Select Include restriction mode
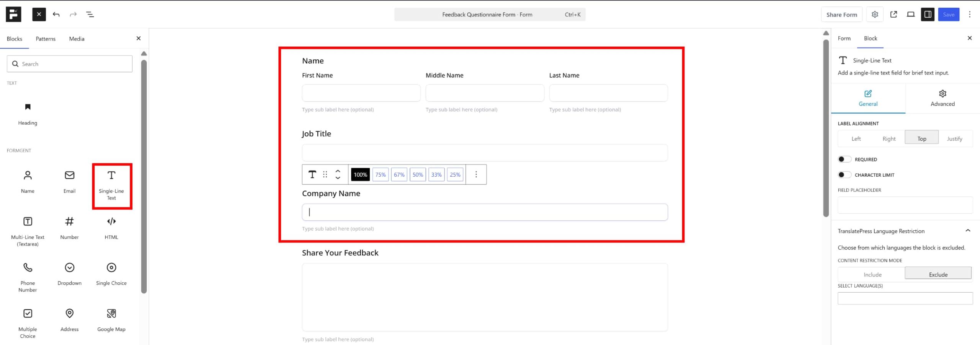Screen dimensions: 980x345 [872, 274]
